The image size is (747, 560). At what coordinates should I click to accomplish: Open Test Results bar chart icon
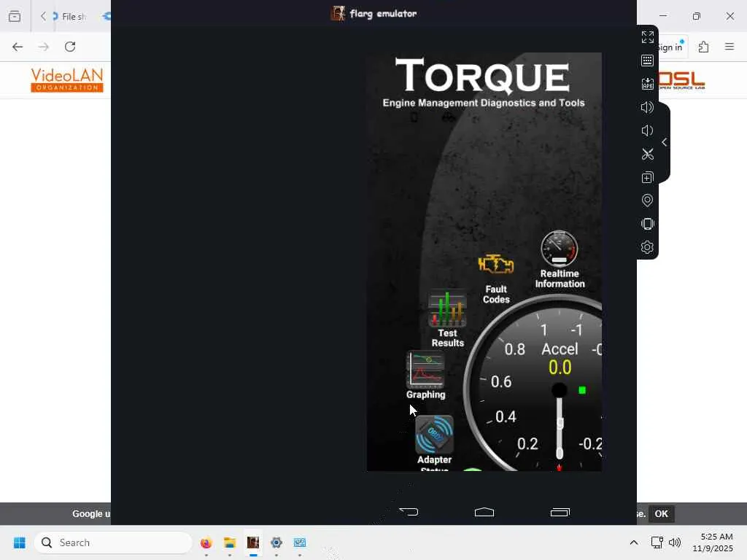[447, 308]
